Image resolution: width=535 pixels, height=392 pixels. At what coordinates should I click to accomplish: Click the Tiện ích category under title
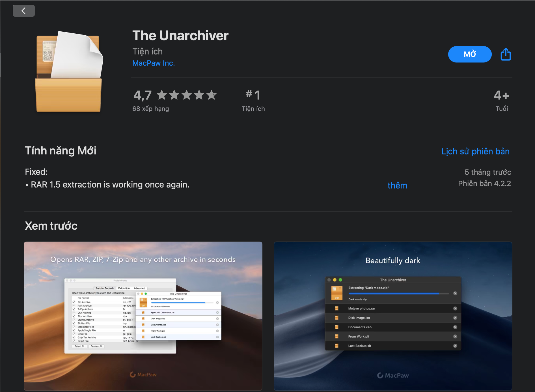click(148, 51)
